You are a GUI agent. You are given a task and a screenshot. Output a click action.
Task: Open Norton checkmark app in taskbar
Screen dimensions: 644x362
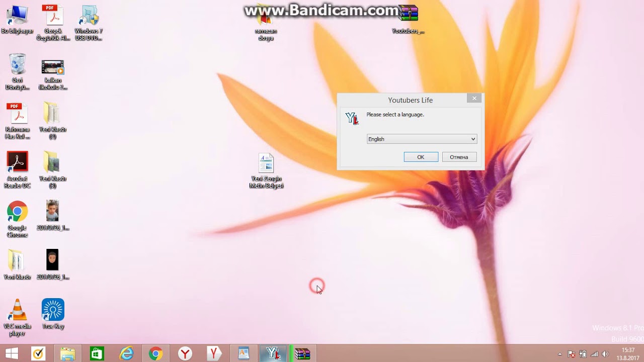[38, 353]
